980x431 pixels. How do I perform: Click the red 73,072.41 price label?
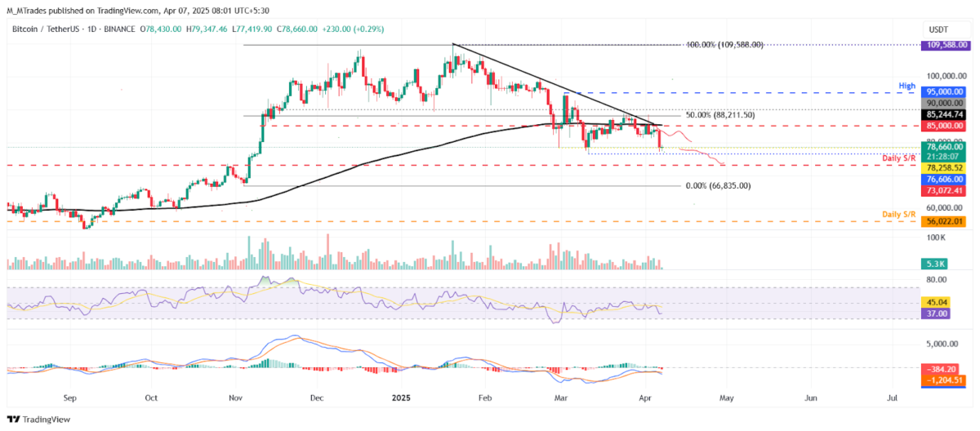tap(943, 190)
